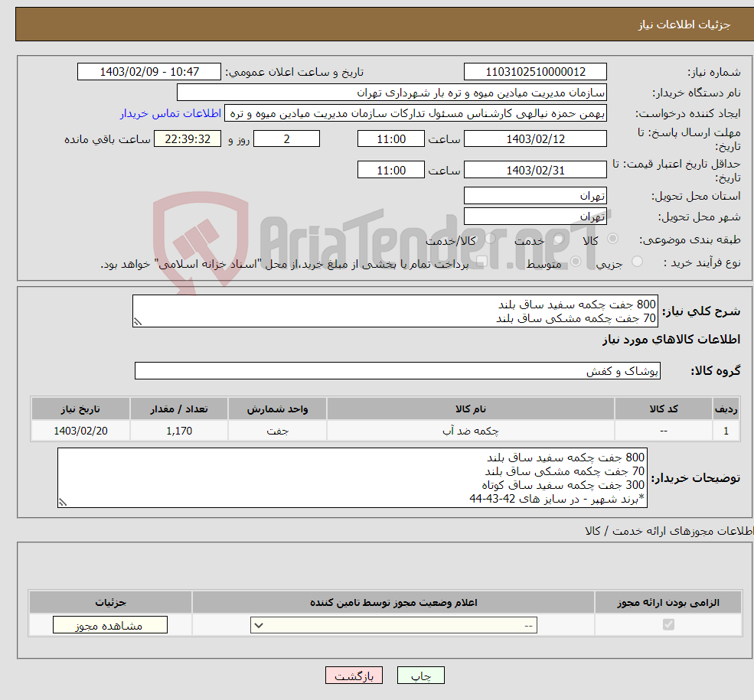
Task: Click the تاریخ نیاز column header
Action: 80,409
